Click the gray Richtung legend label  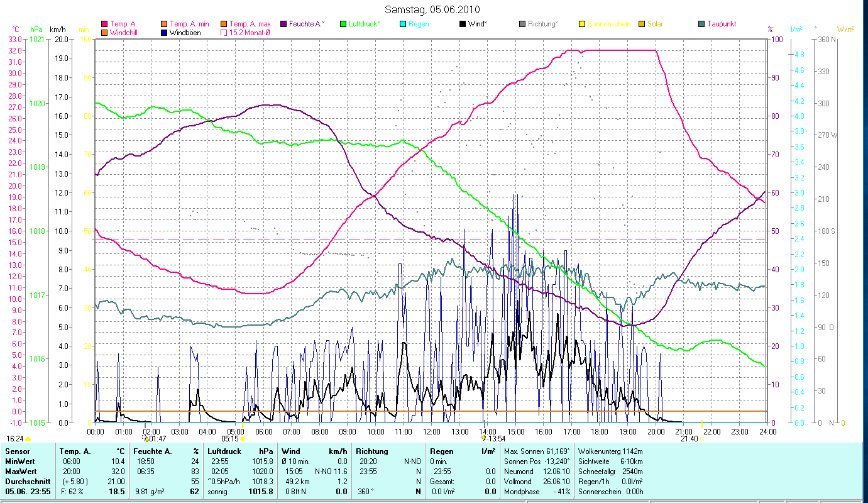pos(542,24)
